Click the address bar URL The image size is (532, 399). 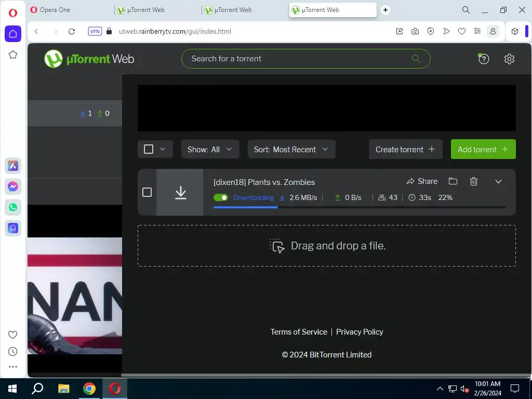click(175, 31)
